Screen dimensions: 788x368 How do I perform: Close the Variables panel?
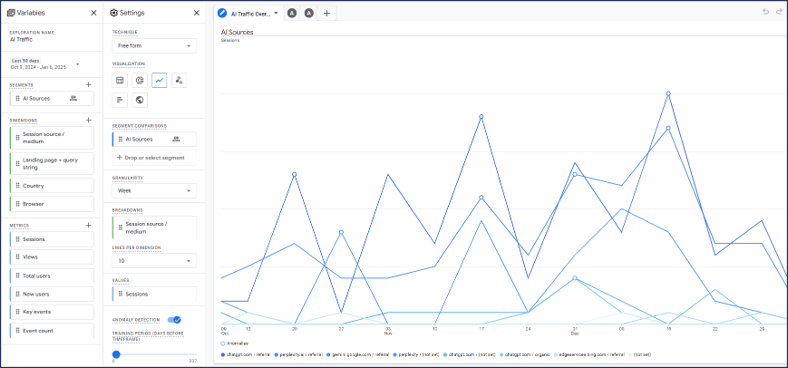point(93,13)
